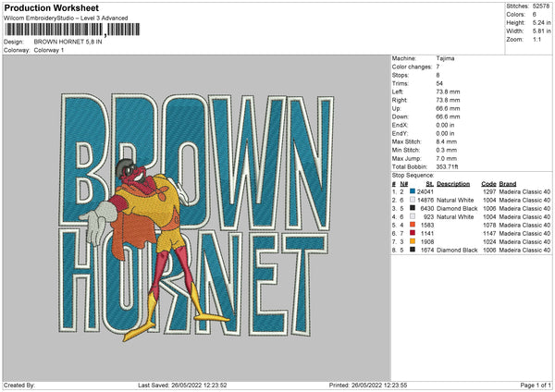555x392 pixels.
Task: Click the 'Code' column header
Action: 488,184
